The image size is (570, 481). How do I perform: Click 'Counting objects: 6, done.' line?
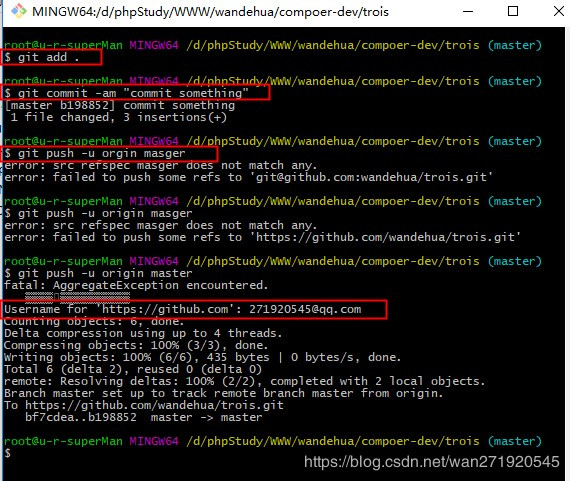tap(94, 321)
